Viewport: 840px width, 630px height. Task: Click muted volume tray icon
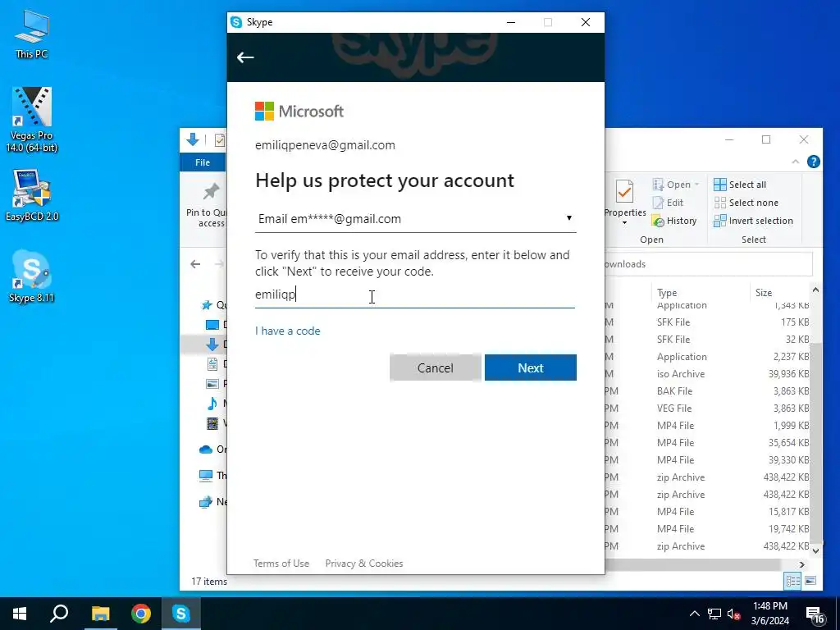tap(733, 614)
